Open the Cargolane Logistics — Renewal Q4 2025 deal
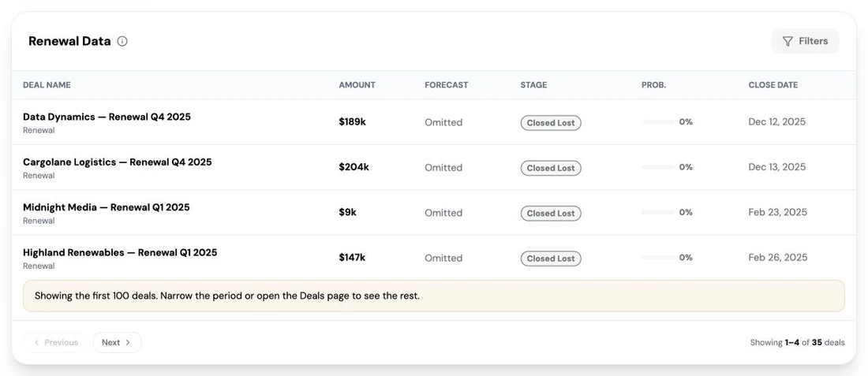Screen dimensions: 868x376 point(118,162)
